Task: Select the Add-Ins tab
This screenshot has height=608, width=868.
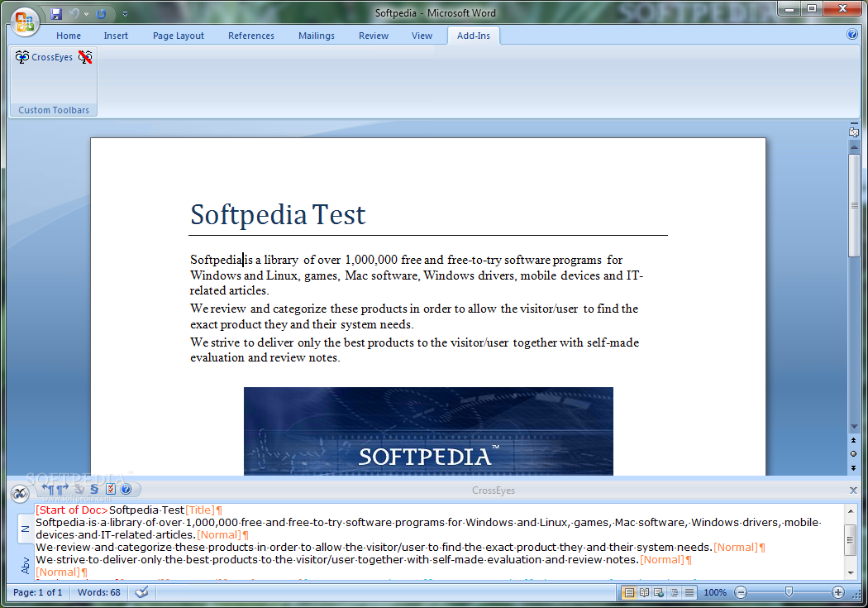Action: coord(474,36)
